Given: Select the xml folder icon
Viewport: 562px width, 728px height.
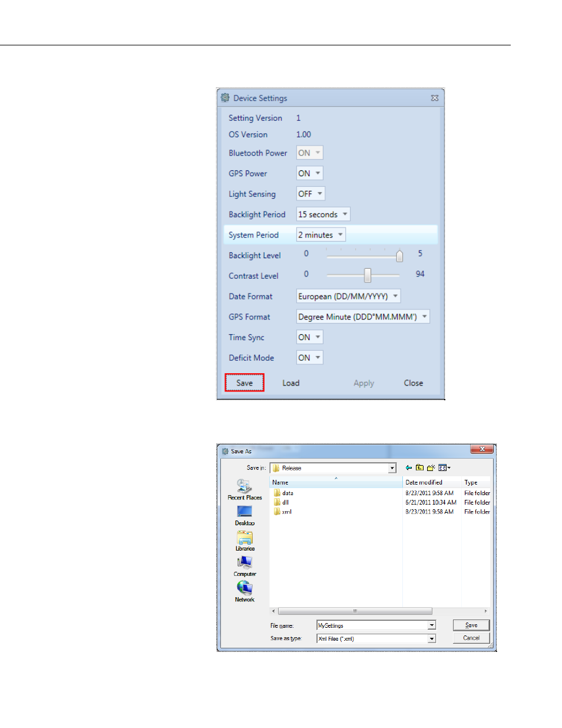Looking at the screenshot, I should (277, 512).
